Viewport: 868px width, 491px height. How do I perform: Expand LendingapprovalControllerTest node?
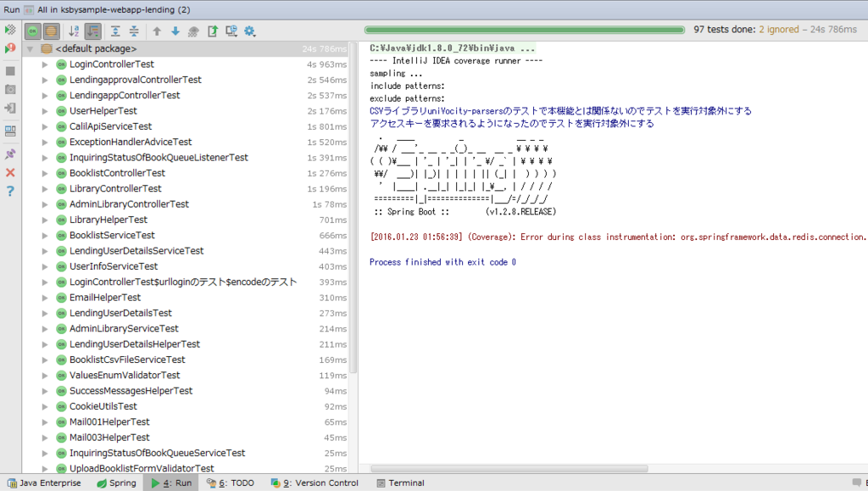pyautogui.click(x=45, y=80)
